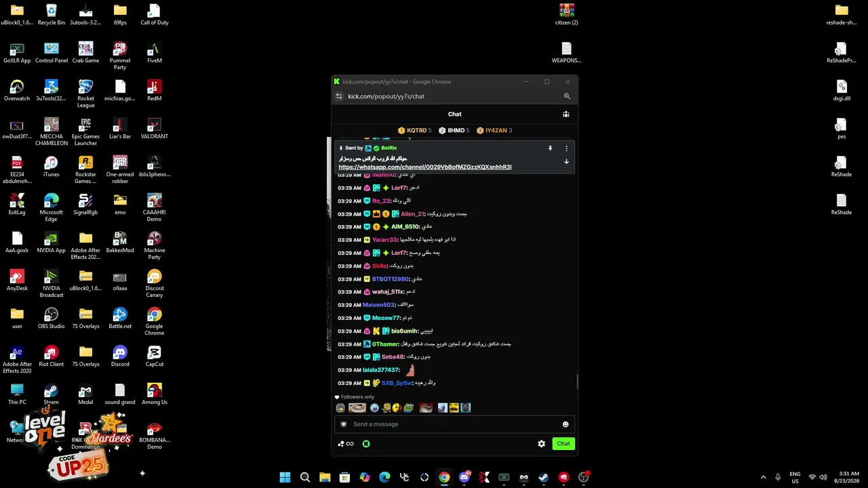
Task: Select Epic Games Launcher desktop icon
Action: (85, 131)
